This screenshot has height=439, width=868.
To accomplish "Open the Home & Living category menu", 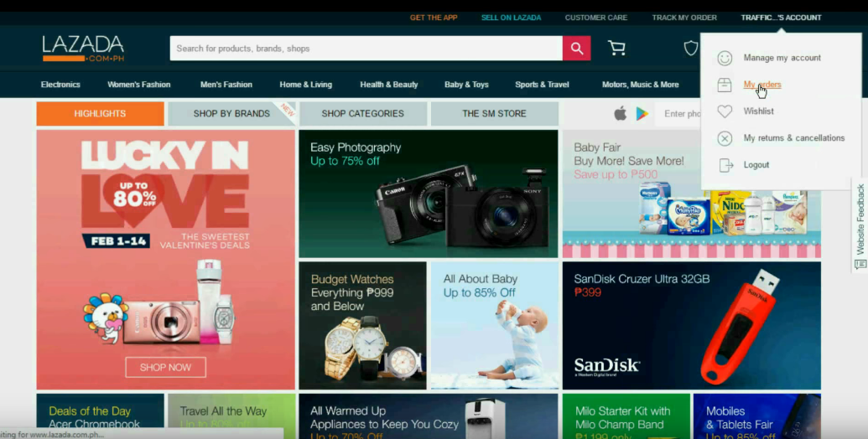I will point(305,85).
